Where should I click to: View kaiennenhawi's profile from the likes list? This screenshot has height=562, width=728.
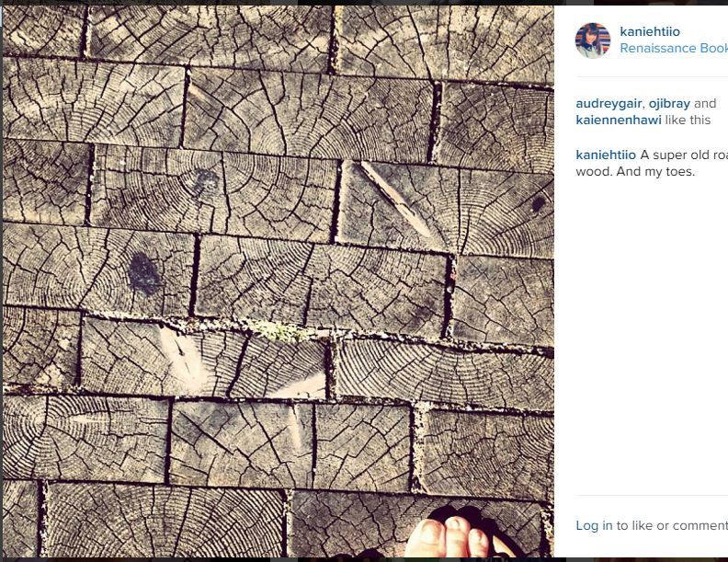click(619, 120)
